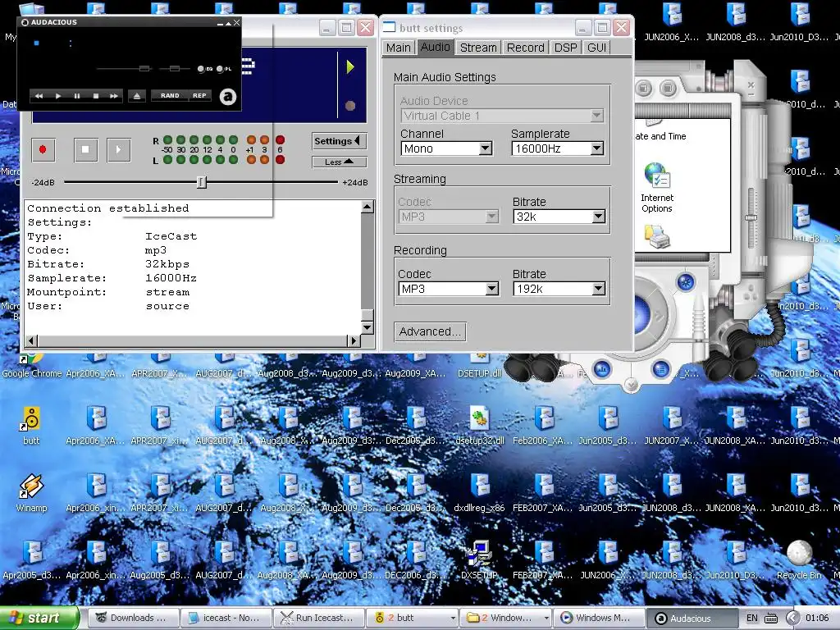The image size is (840, 630).
Task: Open the Recording Bitrate dropdown 192k
Action: (559, 289)
